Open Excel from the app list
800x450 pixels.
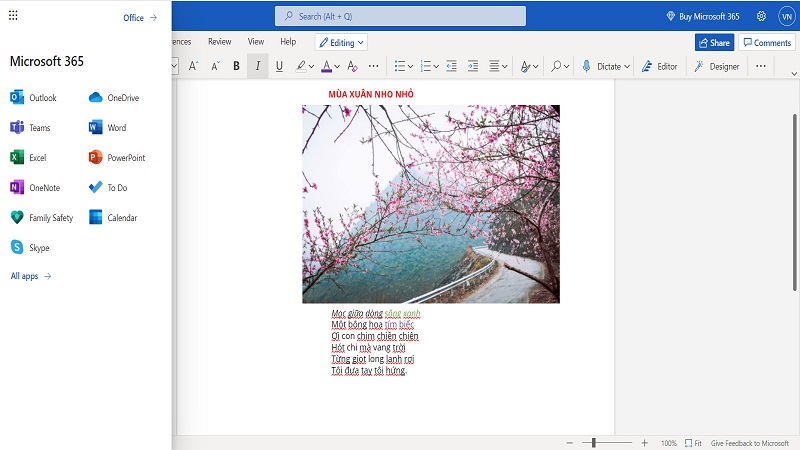click(28, 158)
